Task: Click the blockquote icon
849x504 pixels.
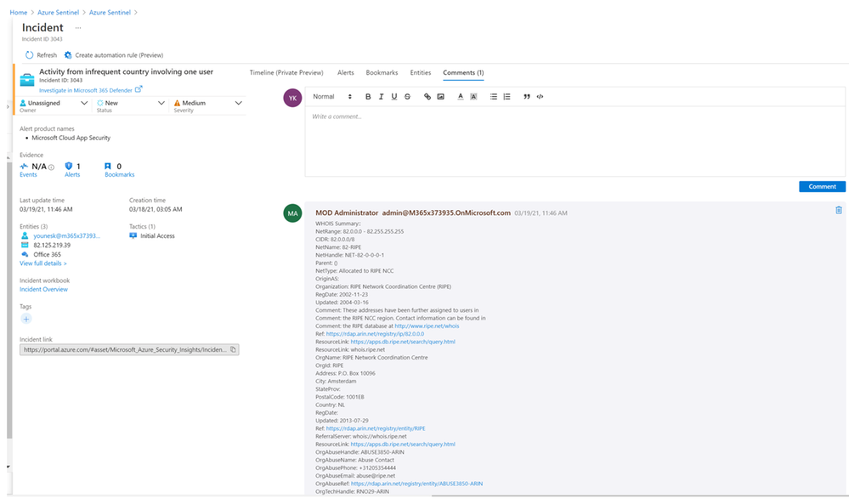Action: [527, 97]
